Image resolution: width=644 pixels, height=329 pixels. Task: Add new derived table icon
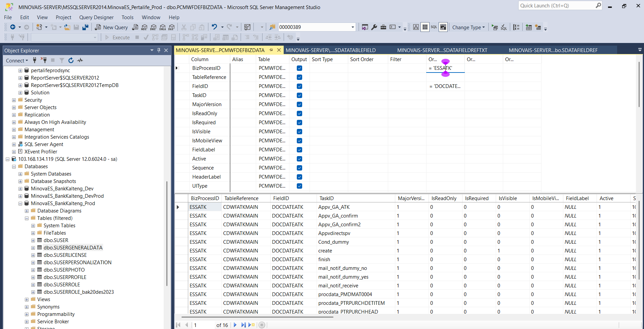[x=538, y=27]
